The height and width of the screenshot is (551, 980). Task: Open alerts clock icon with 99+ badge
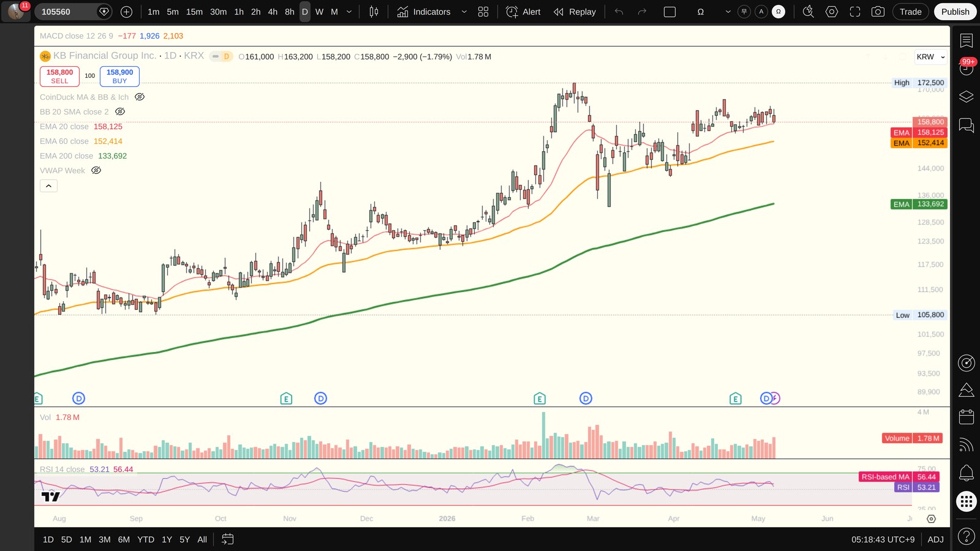pyautogui.click(x=967, y=68)
